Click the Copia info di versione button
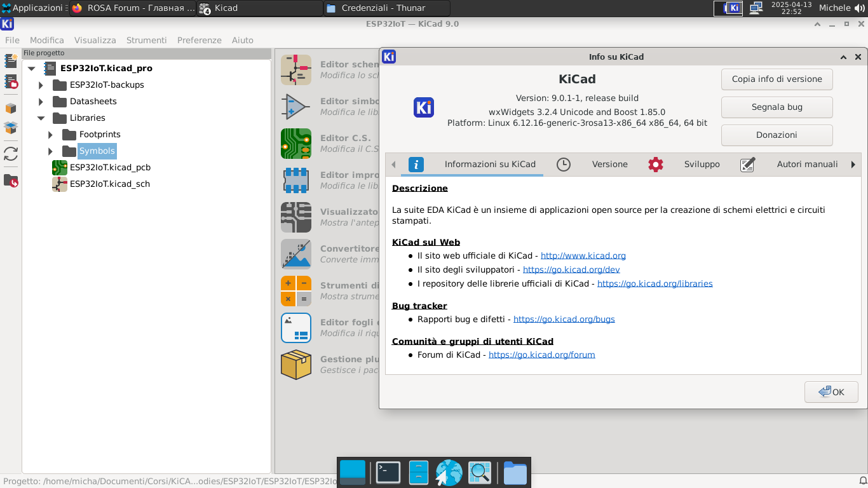This screenshot has width=868, height=488. (x=777, y=79)
